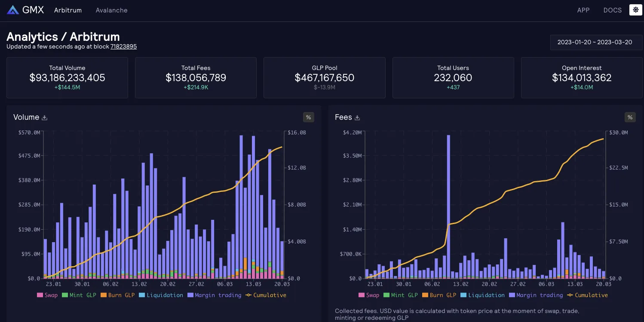The height and width of the screenshot is (322, 644).
Task: Click the block number 71823895 link
Action: click(x=124, y=46)
